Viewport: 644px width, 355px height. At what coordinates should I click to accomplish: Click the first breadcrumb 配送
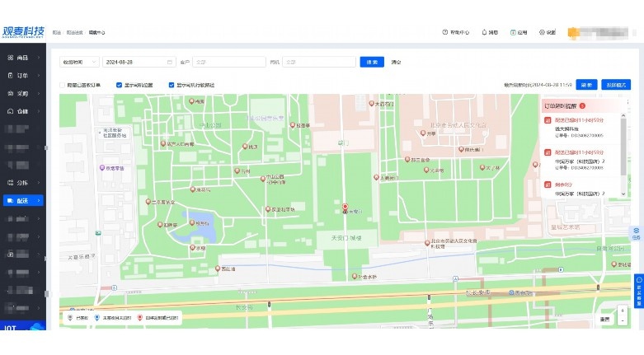57,32
